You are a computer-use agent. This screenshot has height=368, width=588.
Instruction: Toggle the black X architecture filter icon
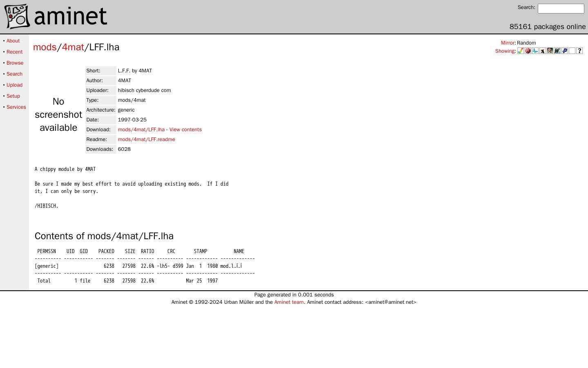click(x=543, y=51)
